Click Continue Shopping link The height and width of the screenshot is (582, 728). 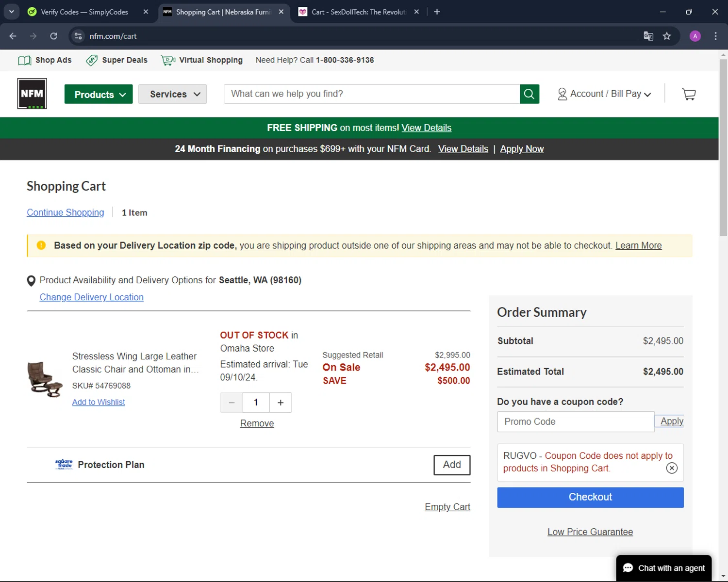[66, 212]
